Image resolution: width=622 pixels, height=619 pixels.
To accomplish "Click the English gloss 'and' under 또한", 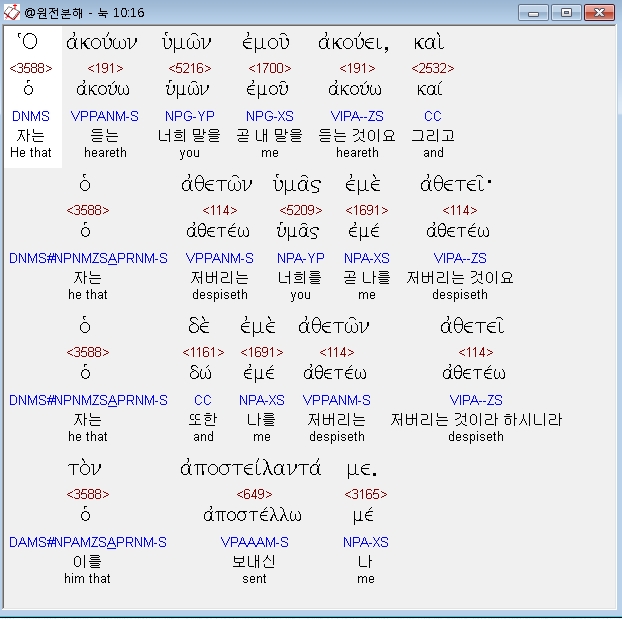I will 203,437.
